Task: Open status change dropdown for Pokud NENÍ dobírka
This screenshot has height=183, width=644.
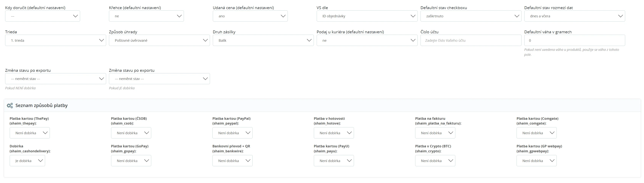Action: tap(56, 79)
